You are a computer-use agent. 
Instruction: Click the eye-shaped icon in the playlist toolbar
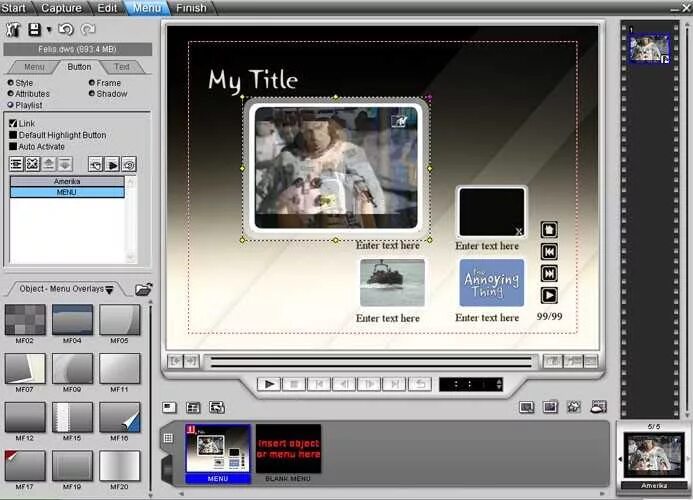point(129,164)
